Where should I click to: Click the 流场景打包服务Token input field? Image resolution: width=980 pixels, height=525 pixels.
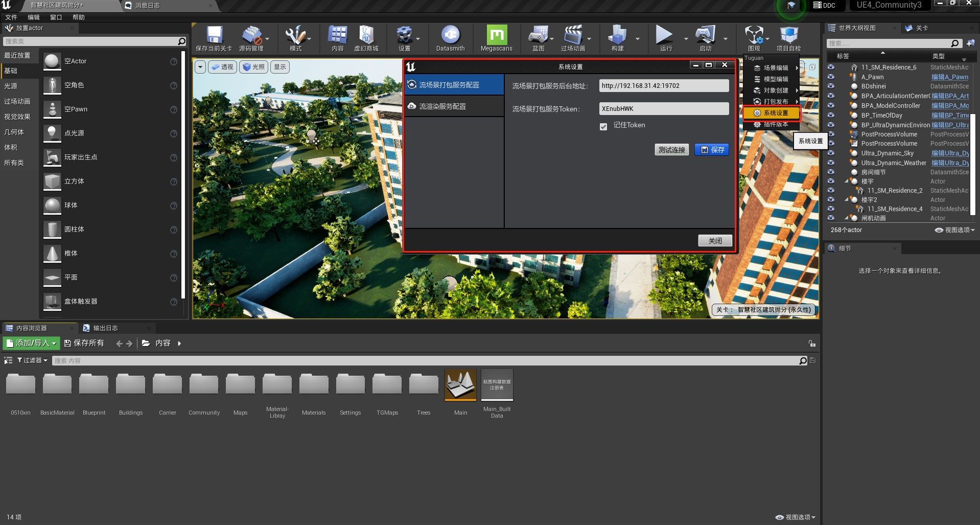[x=664, y=108]
